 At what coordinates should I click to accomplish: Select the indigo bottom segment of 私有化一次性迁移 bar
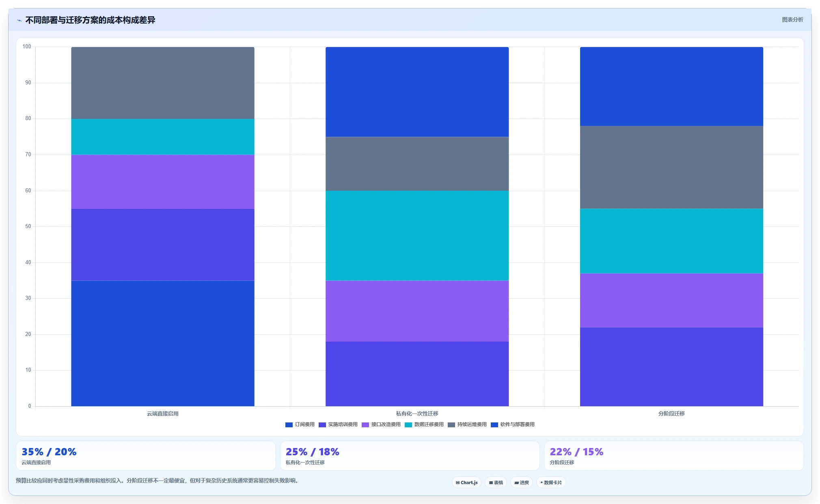pos(417,374)
